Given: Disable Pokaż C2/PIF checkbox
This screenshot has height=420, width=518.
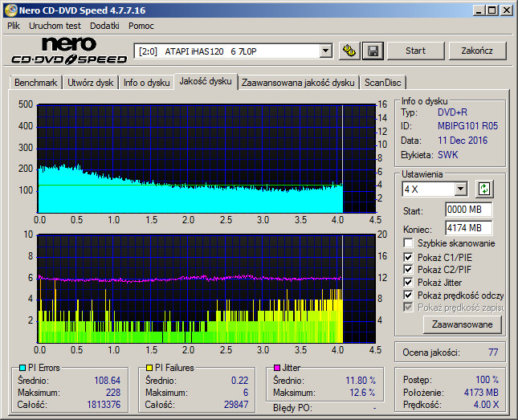Looking at the screenshot, I should click(409, 269).
